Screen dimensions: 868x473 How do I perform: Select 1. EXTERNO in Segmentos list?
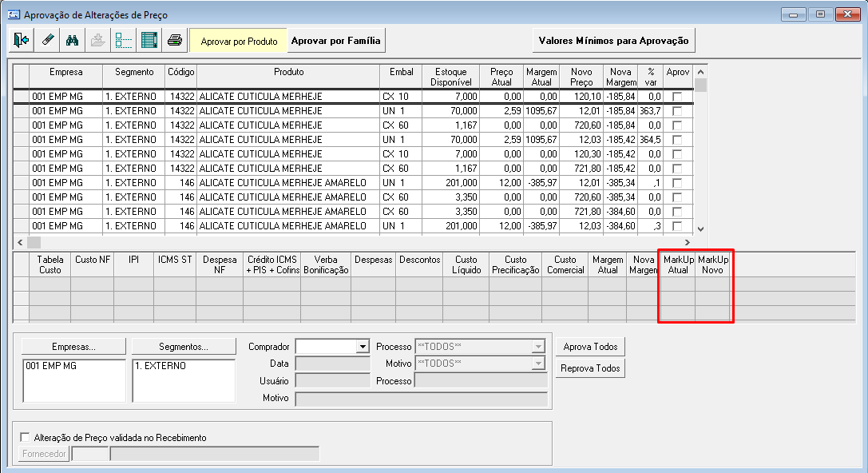point(161,366)
